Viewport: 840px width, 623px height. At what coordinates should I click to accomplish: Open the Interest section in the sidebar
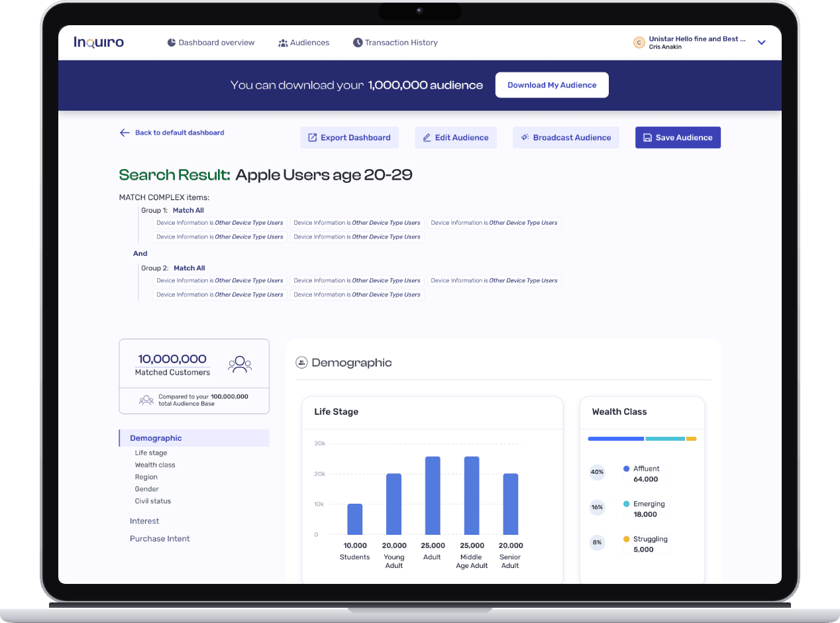tap(144, 521)
